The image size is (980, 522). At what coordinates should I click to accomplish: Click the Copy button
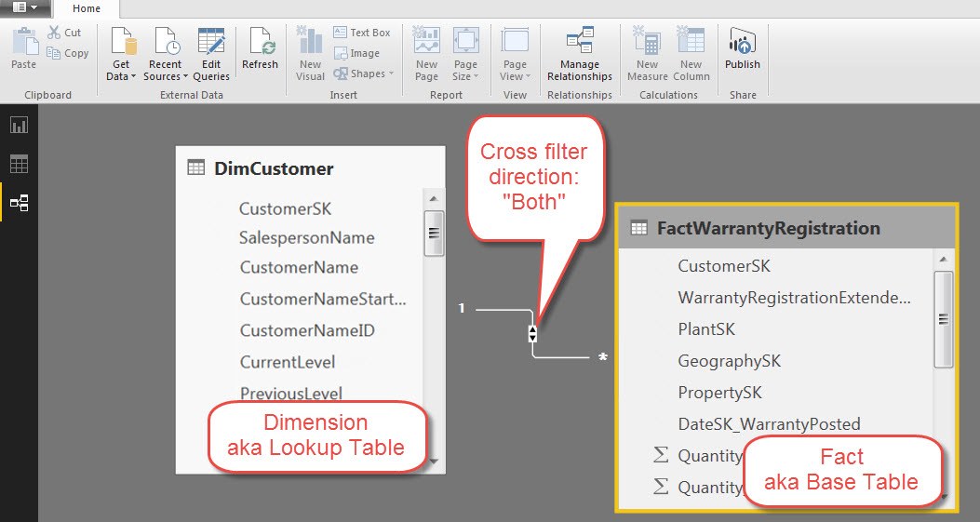(x=68, y=53)
